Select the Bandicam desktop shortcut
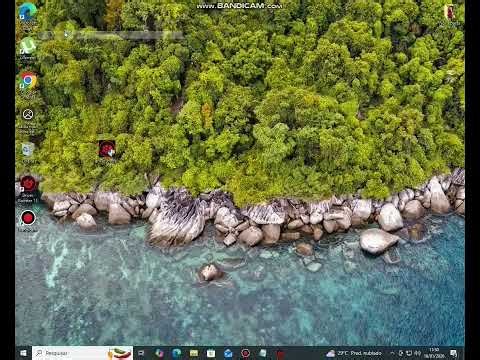The height and width of the screenshot is (360, 480). tap(28, 220)
